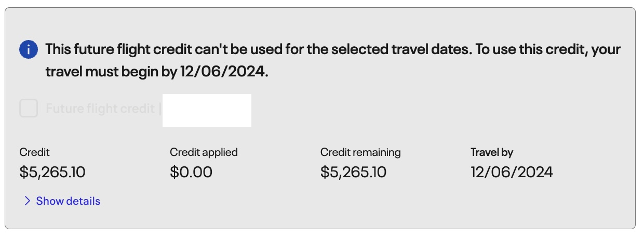This screenshot has height=237, width=644.
Task: Click the Credit column label
Action: (34, 152)
